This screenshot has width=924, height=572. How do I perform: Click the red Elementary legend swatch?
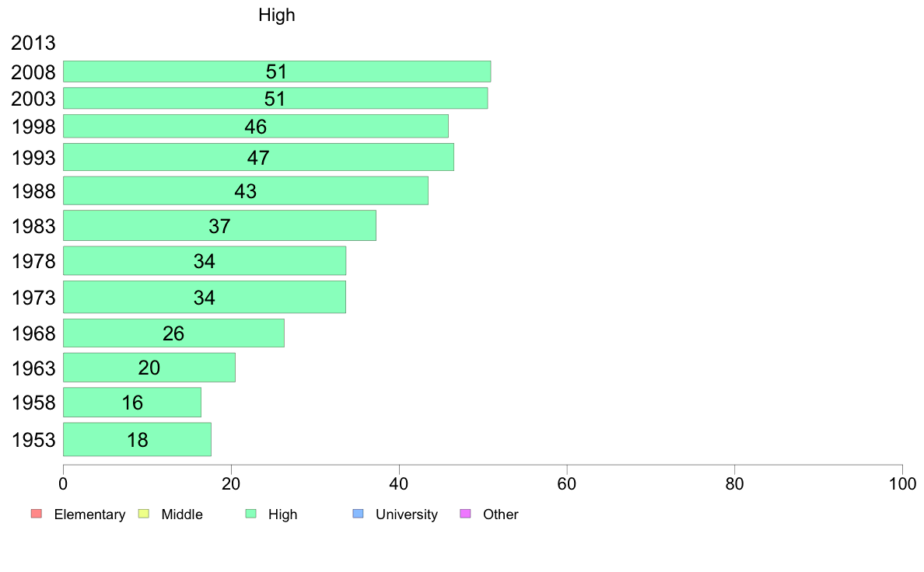click(37, 514)
